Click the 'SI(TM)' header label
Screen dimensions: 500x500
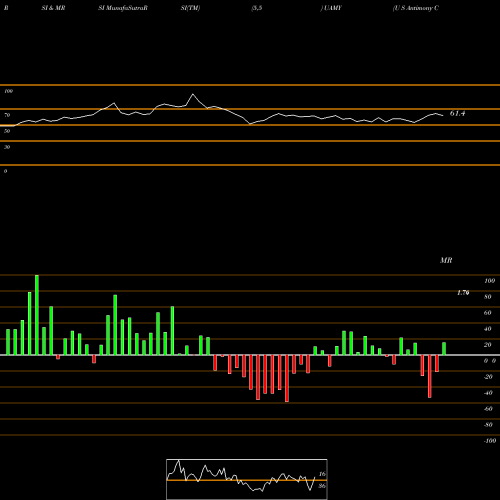(190, 8)
